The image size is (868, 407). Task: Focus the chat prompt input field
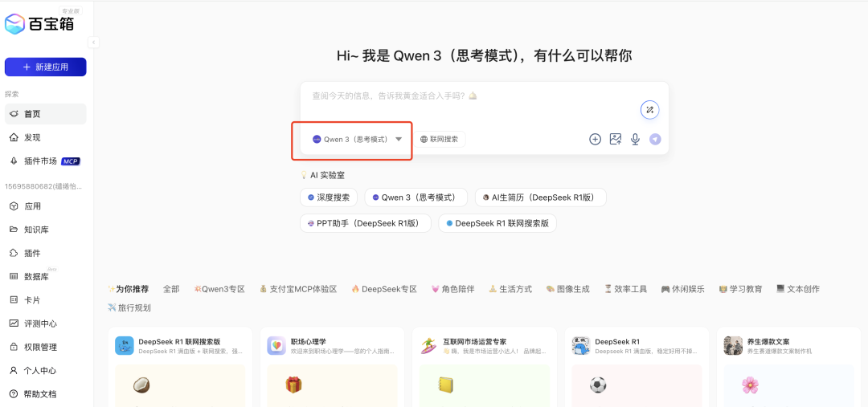(x=470, y=96)
